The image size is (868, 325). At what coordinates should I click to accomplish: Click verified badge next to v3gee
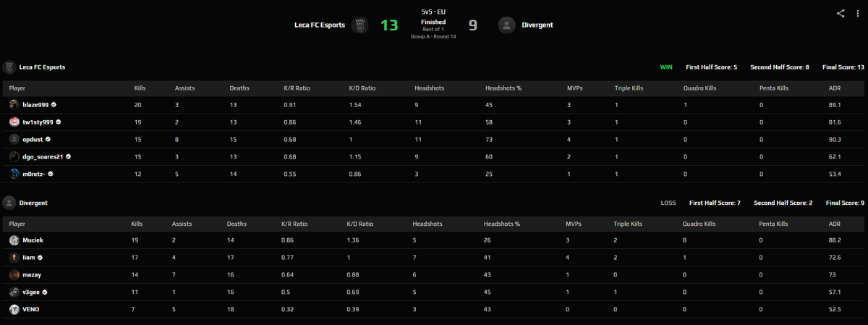click(x=46, y=292)
